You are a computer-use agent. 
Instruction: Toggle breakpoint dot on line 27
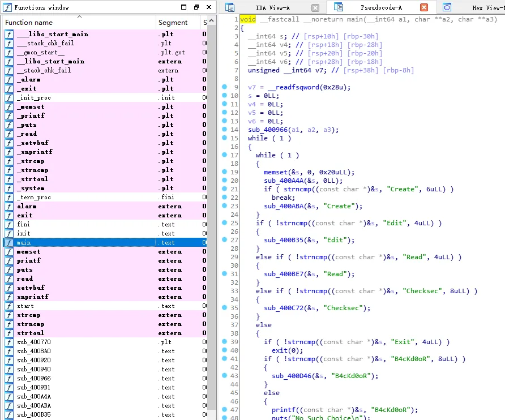tap(225, 239)
